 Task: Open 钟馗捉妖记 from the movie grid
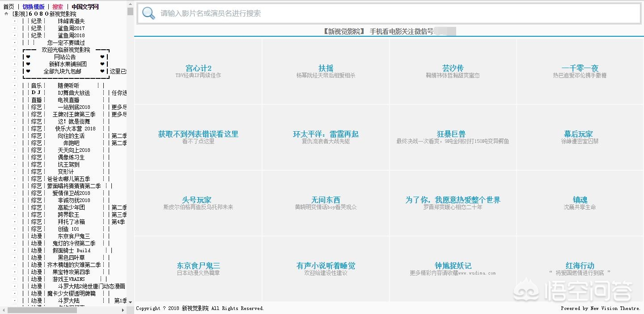click(452, 265)
